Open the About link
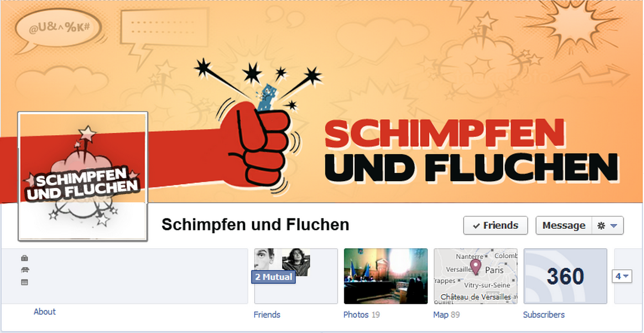Image resolution: width=644 pixels, height=333 pixels. [45, 311]
